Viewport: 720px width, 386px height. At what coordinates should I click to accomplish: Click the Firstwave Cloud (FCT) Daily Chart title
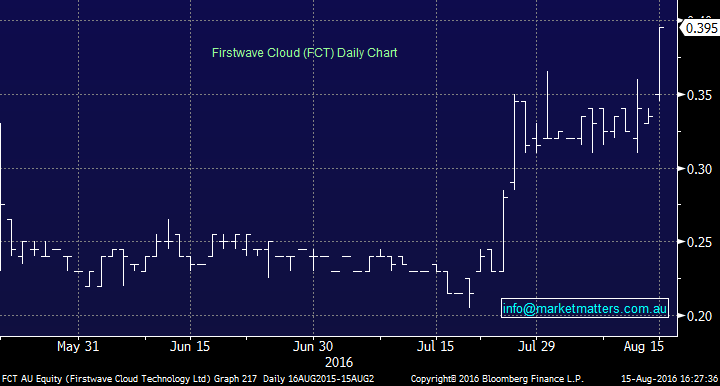point(304,53)
